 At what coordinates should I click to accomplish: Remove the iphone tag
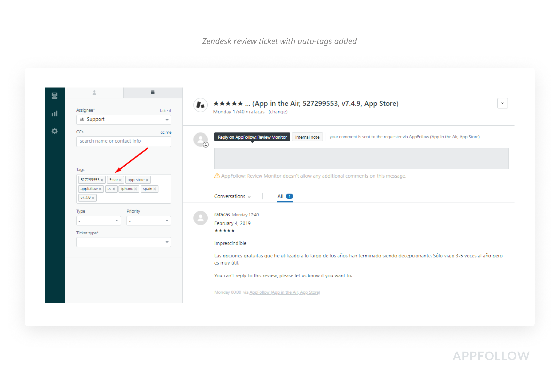coord(136,189)
